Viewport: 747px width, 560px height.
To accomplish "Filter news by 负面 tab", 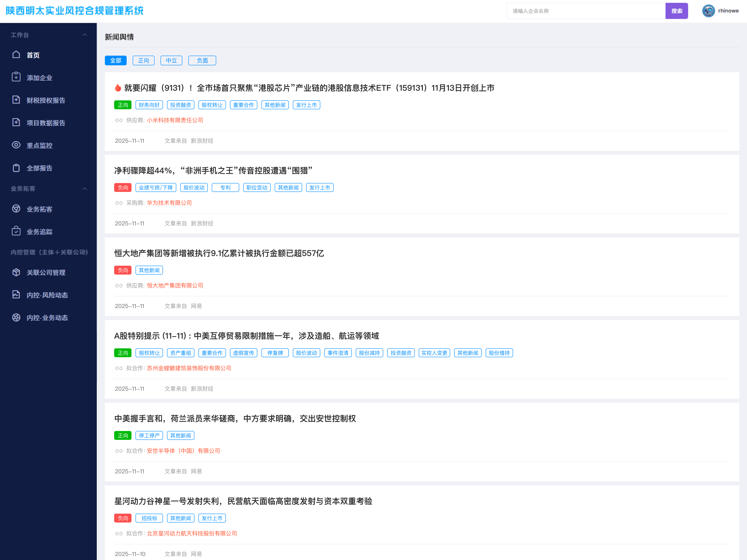I will pos(202,60).
